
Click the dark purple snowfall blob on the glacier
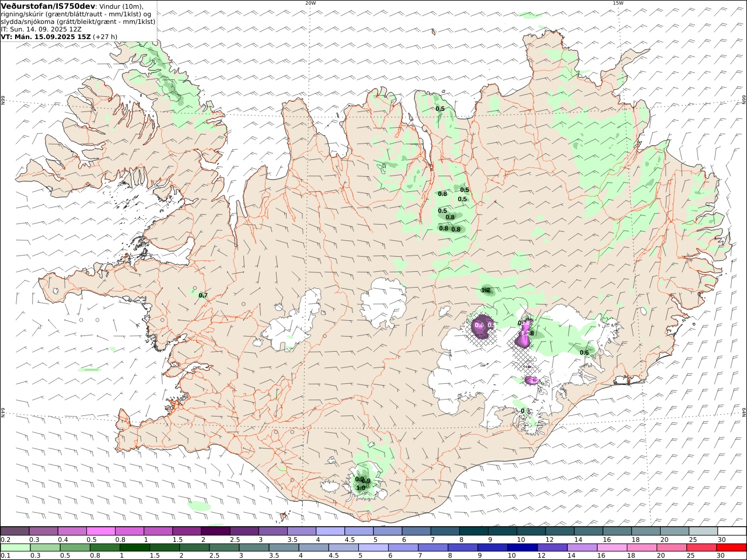(x=481, y=327)
